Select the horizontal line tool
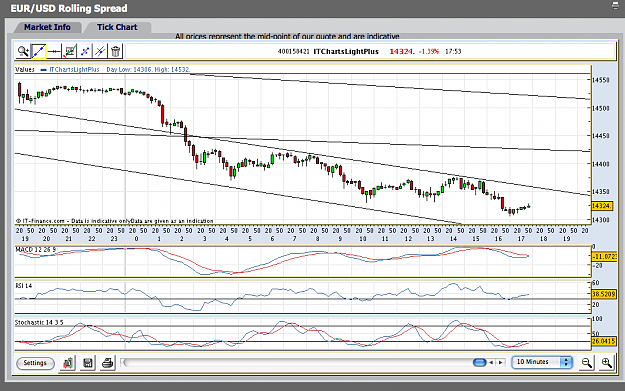 54,51
